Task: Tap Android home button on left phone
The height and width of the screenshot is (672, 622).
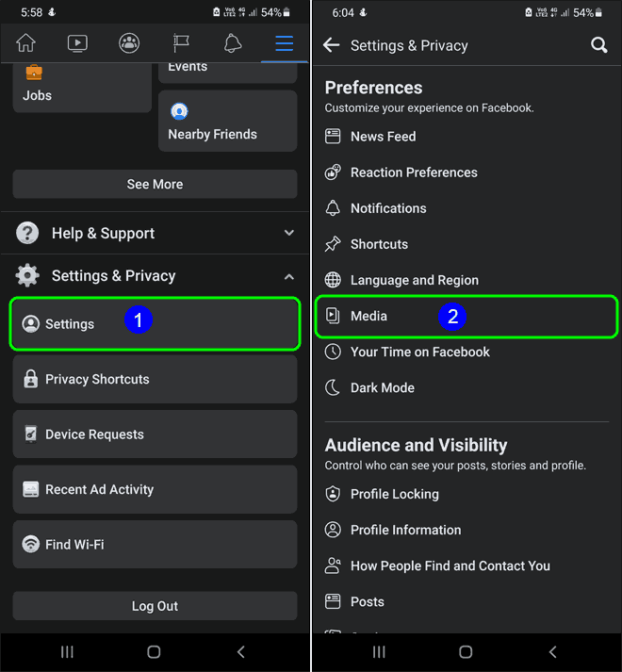Action: tap(154, 652)
